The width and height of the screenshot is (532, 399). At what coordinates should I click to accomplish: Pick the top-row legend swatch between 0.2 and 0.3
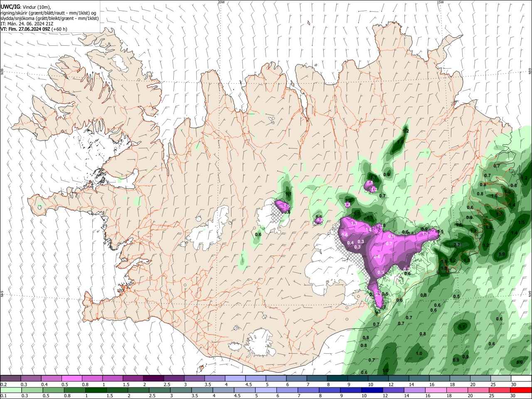[x=10, y=379]
